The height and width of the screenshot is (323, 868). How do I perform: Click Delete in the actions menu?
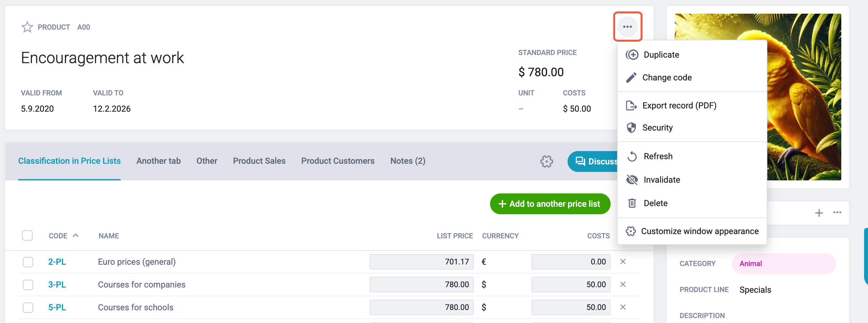[x=692, y=203]
